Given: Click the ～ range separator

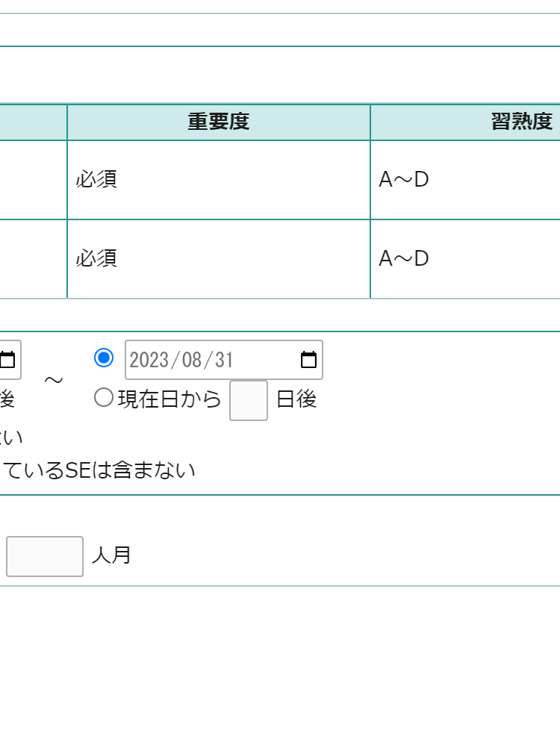Looking at the screenshot, I should tap(54, 380).
